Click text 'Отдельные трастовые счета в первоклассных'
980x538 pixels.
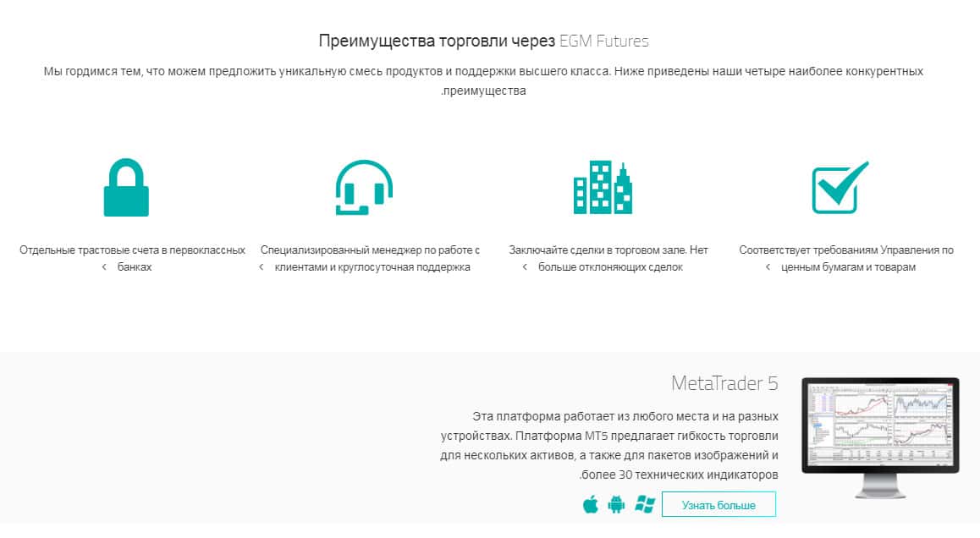[133, 250]
